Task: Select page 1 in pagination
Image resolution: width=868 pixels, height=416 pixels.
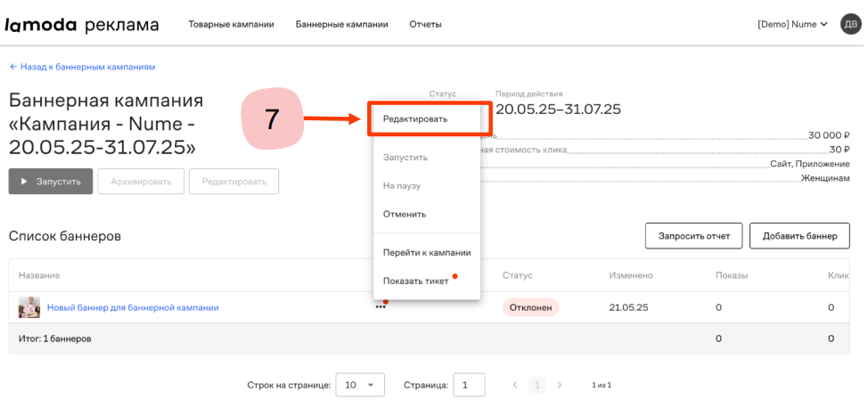Action: coord(537,385)
